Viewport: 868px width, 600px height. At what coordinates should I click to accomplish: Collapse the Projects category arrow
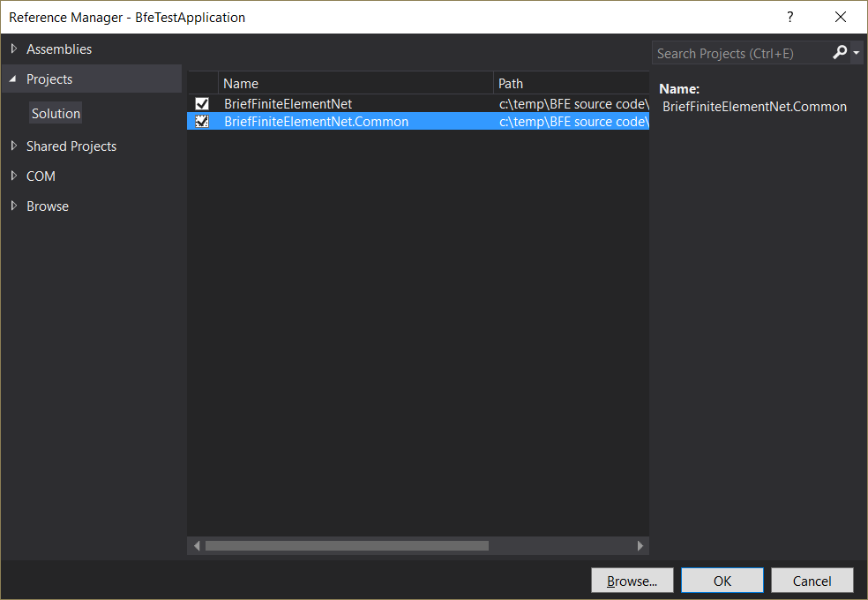13,79
